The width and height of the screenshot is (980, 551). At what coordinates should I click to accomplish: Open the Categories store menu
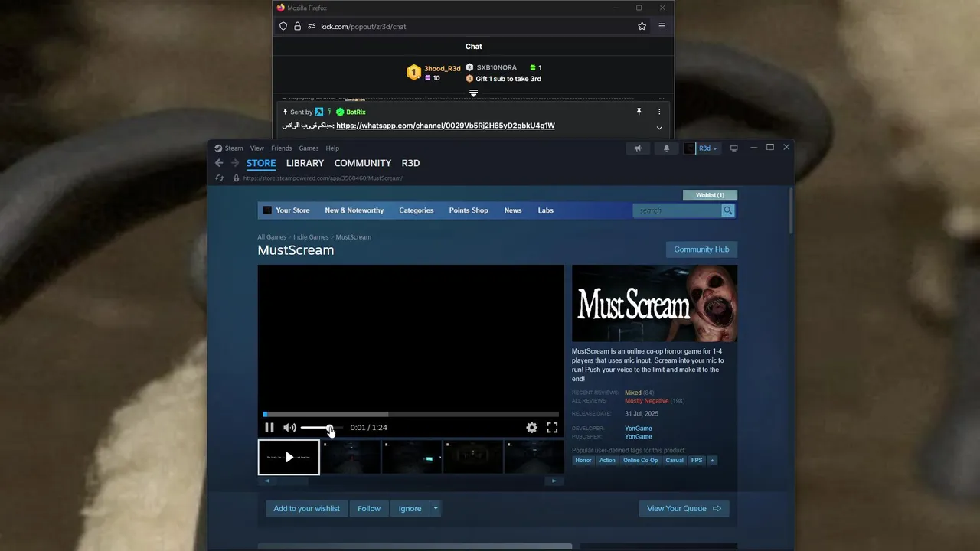(x=416, y=210)
